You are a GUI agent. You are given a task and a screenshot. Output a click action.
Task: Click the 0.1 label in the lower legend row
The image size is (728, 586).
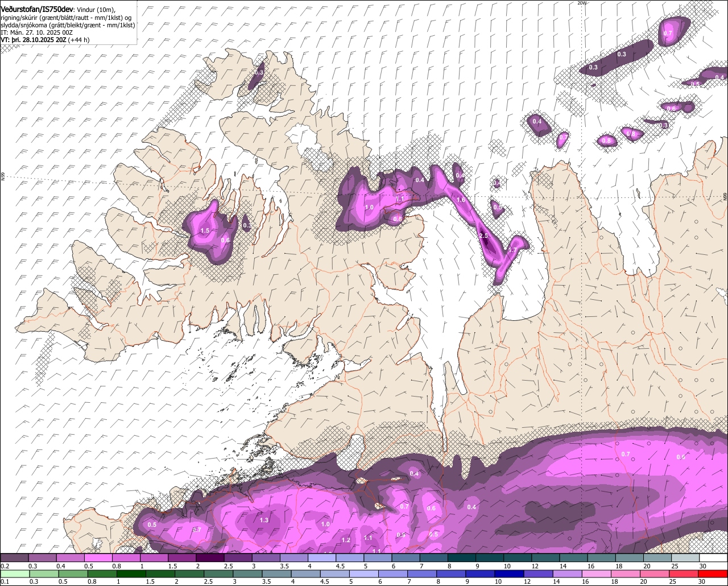pyautogui.click(x=5, y=582)
